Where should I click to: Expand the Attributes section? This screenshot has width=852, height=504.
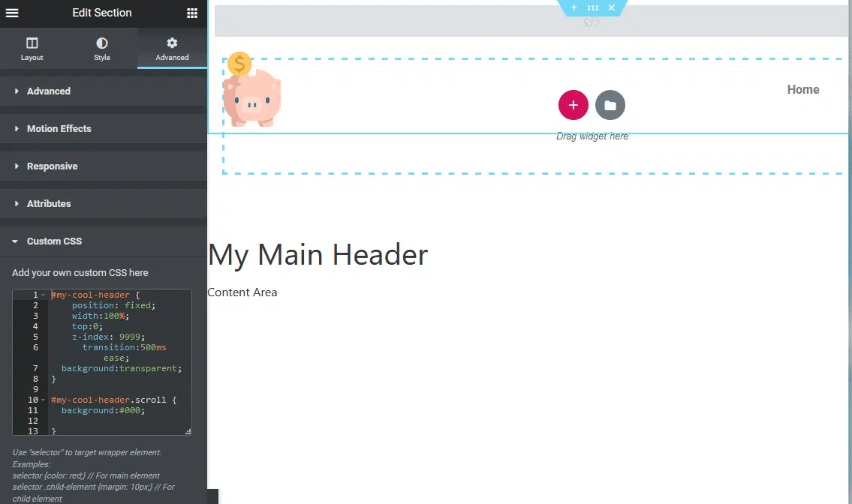(50, 203)
